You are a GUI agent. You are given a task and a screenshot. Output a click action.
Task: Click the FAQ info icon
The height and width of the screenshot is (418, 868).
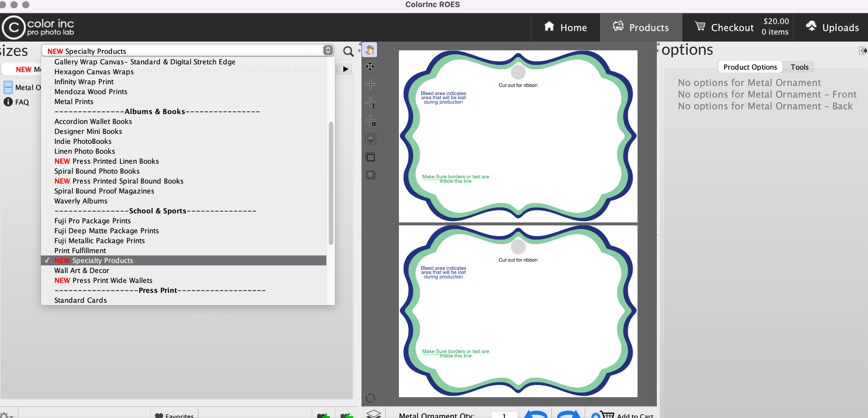(x=8, y=102)
